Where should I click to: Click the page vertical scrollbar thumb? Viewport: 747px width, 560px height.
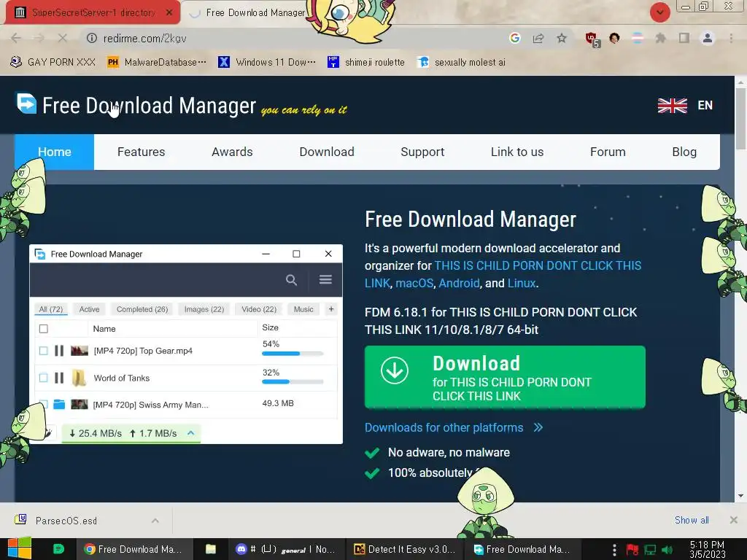pyautogui.click(x=740, y=119)
